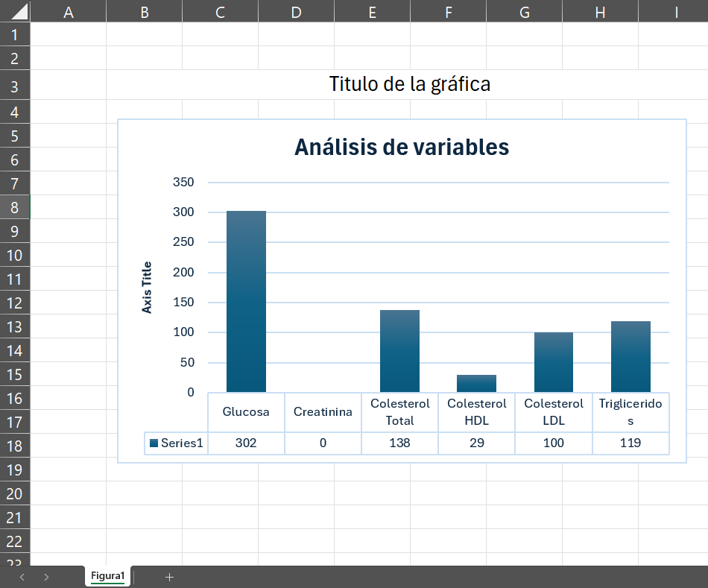This screenshot has height=588, width=708.
Task: Click the Colesterol HDL bar
Action: point(476,384)
